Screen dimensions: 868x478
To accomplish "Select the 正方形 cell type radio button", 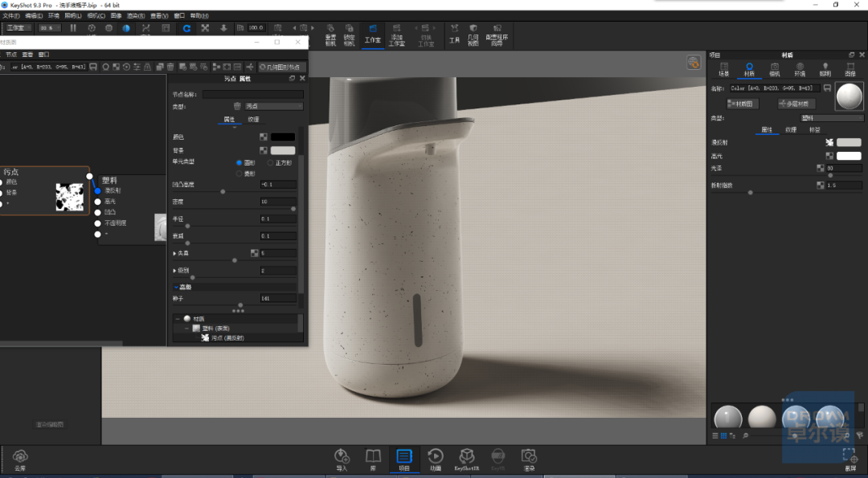I will point(270,162).
